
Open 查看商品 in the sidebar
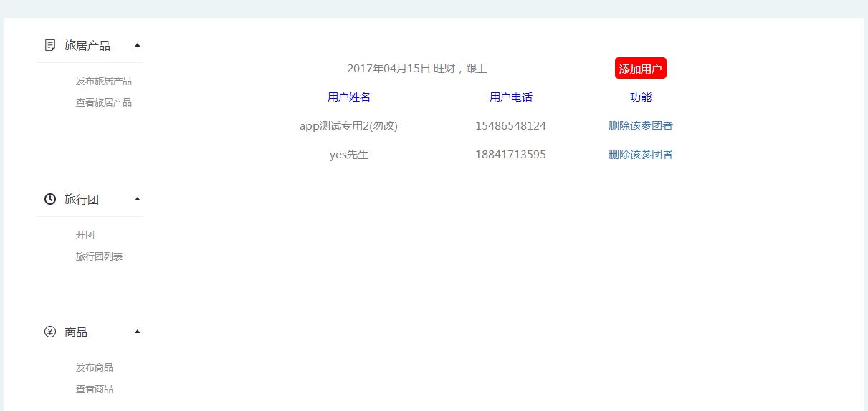pos(94,389)
